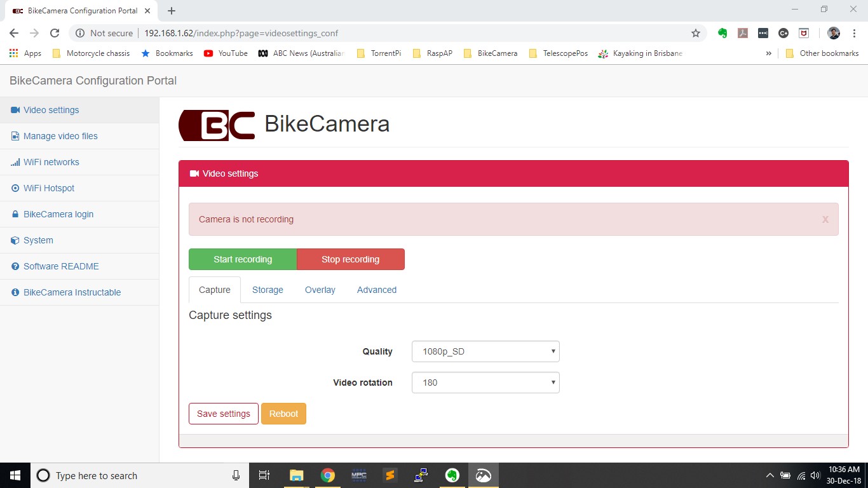Click the BikeCamera Configuration Portal header link
The height and width of the screenshot is (488, 868).
pyautogui.click(x=93, y=81)
